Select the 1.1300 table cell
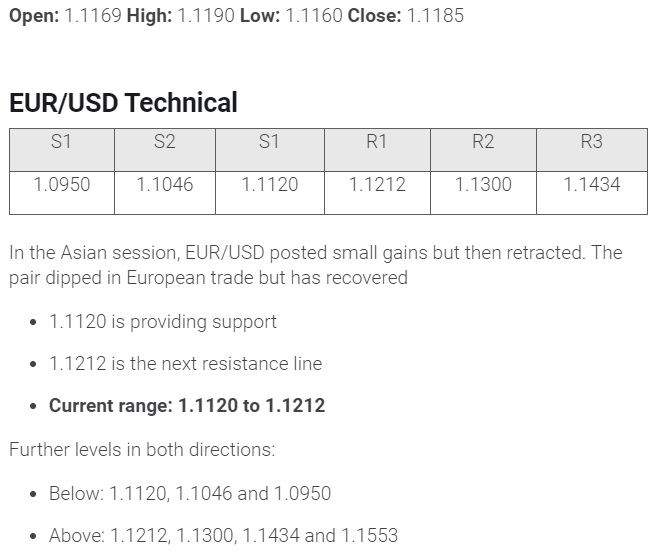 [483, 185]
